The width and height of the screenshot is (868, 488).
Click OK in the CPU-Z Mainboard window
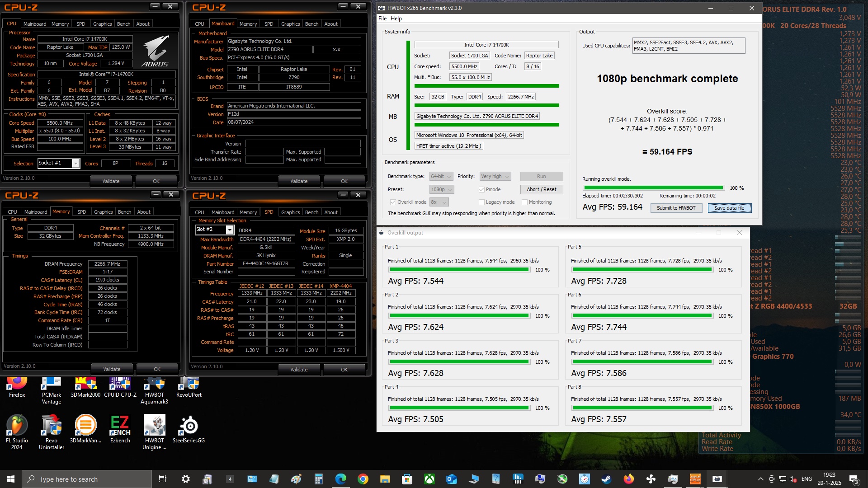pos(344,181)
